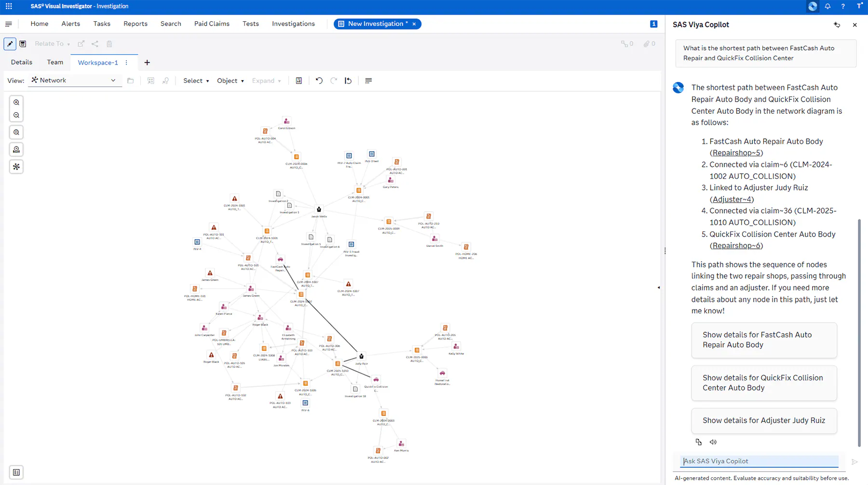Close the SAS Viya Copilot panel
868x485 pixels.
point(855,25)
